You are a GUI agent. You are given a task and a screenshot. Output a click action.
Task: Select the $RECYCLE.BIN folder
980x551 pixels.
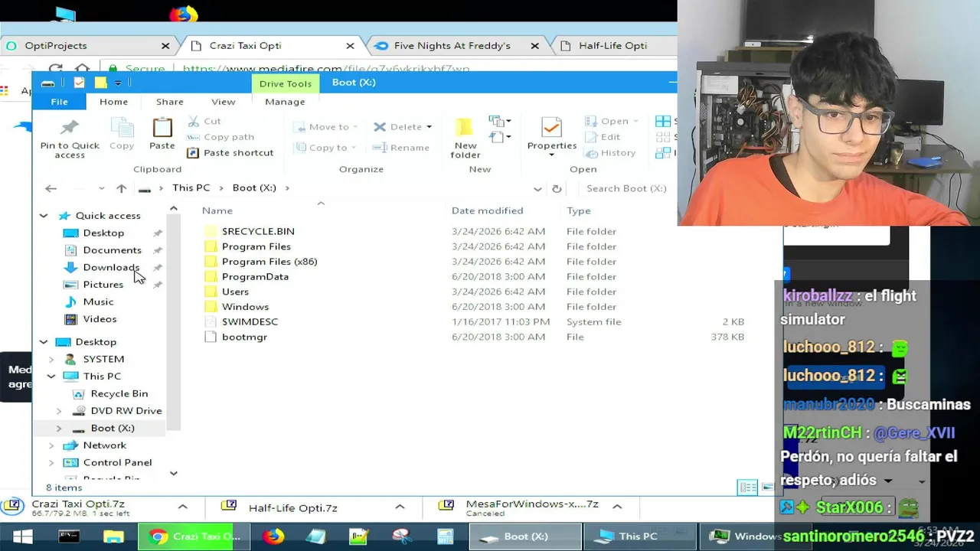point(258,231)
